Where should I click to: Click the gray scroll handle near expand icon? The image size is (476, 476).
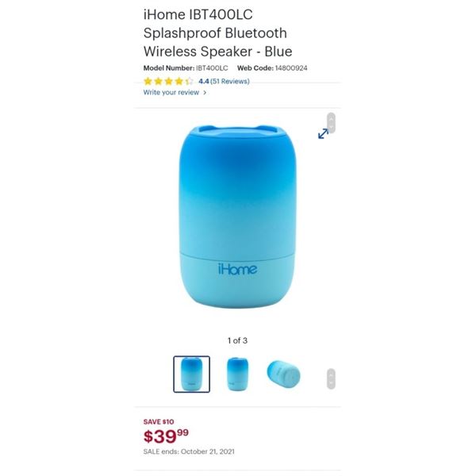331,123
